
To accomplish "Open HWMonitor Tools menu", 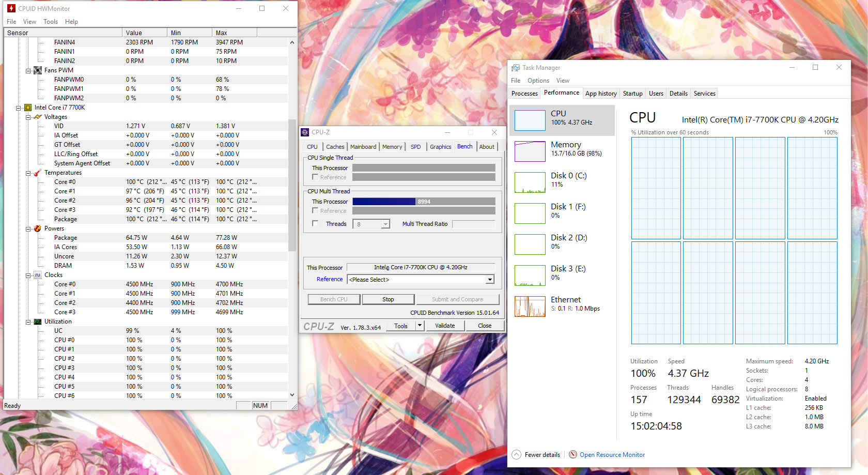I will 51,22.
